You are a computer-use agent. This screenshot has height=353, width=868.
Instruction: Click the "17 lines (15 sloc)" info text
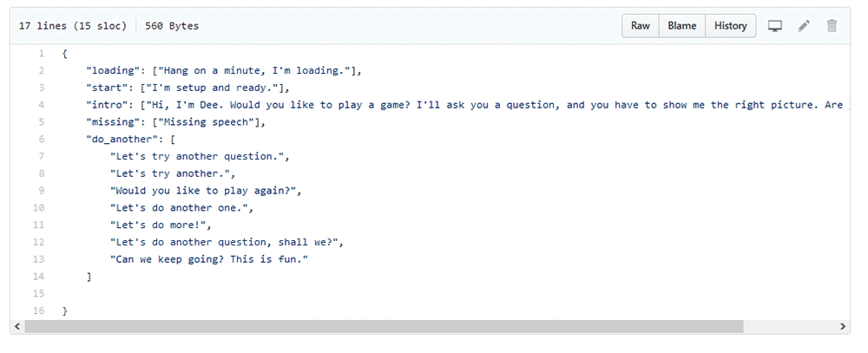[73, 26]
